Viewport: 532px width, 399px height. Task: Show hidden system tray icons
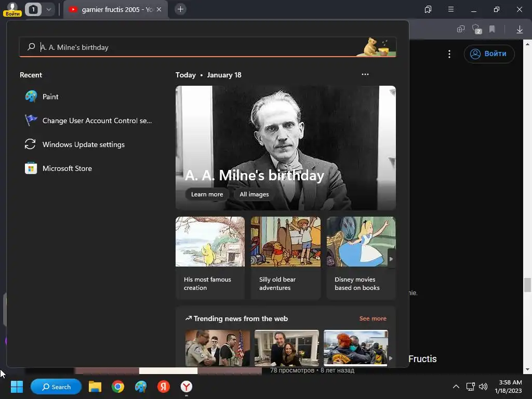[x=456, y=387]
